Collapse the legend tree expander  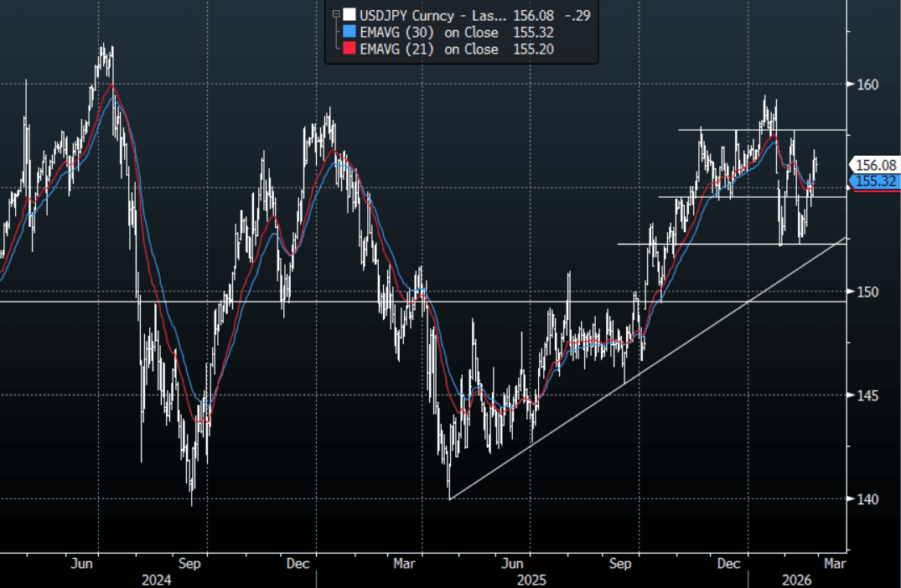[336, 15]
